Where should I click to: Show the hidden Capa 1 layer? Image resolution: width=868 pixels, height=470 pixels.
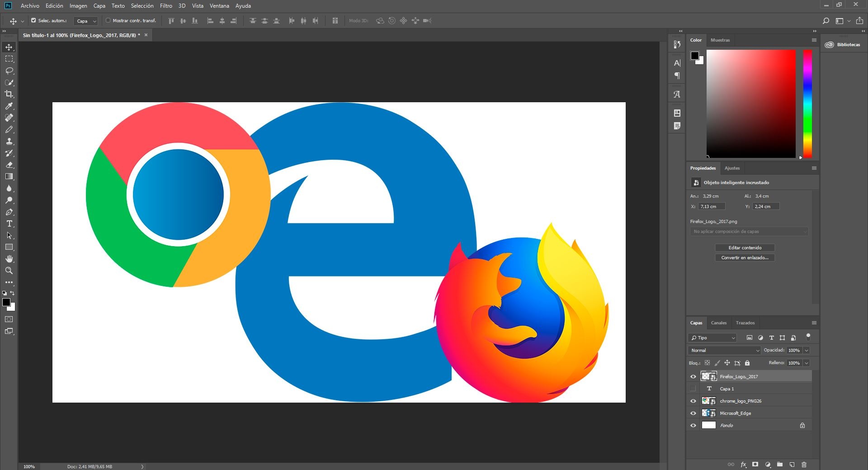[693, 389]
